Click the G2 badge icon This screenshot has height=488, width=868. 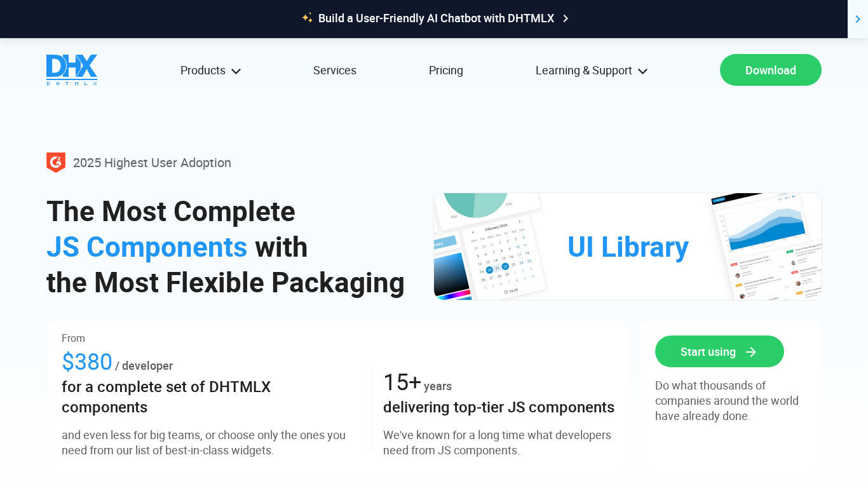[x=56, y=163]
